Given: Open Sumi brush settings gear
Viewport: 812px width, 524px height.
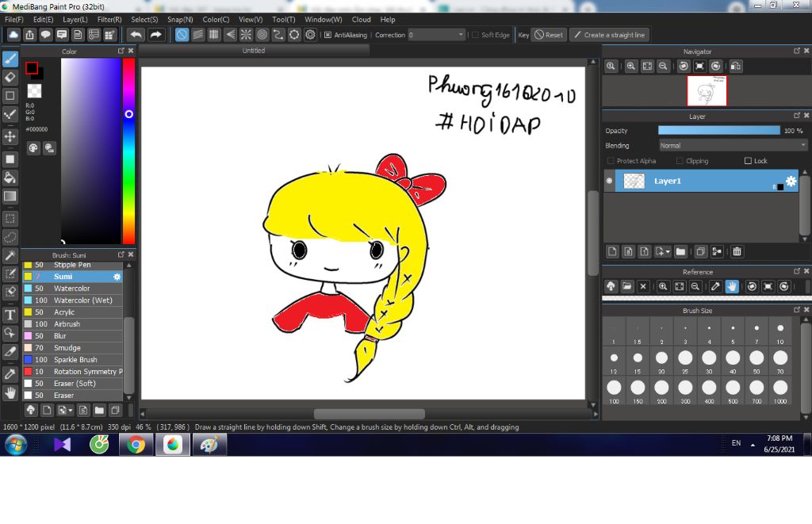Looking at the screenshot, I should [117, 277].
